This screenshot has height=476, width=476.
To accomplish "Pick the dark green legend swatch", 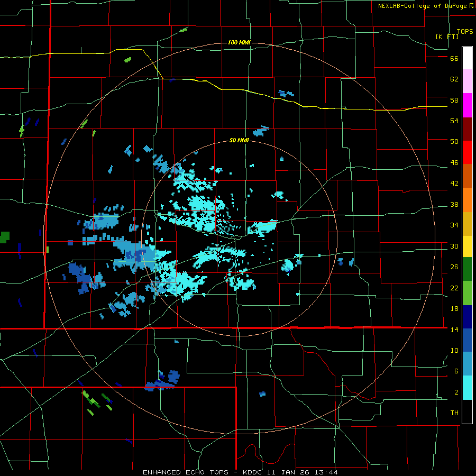I will 467,269.
